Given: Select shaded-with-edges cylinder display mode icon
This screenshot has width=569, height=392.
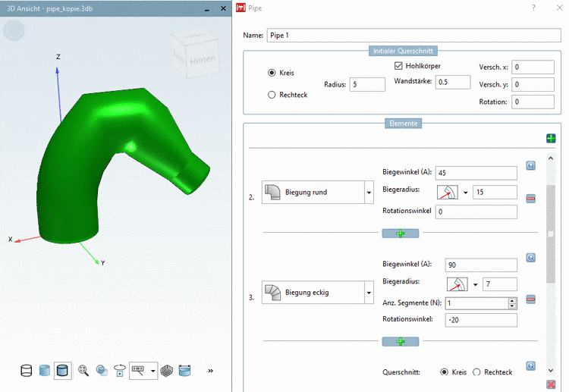Looking at the screenshot, I should pyautogui.click(x=62, y=371).
